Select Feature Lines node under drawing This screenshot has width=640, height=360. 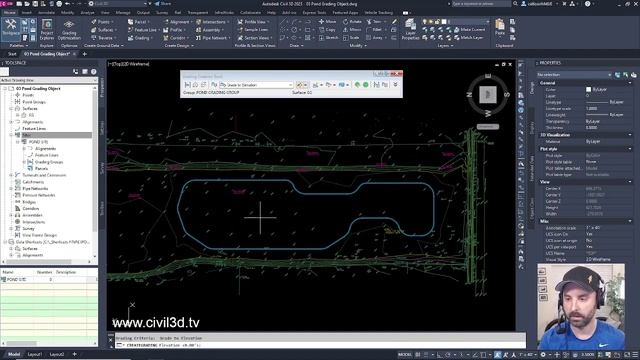click(34, 129)
